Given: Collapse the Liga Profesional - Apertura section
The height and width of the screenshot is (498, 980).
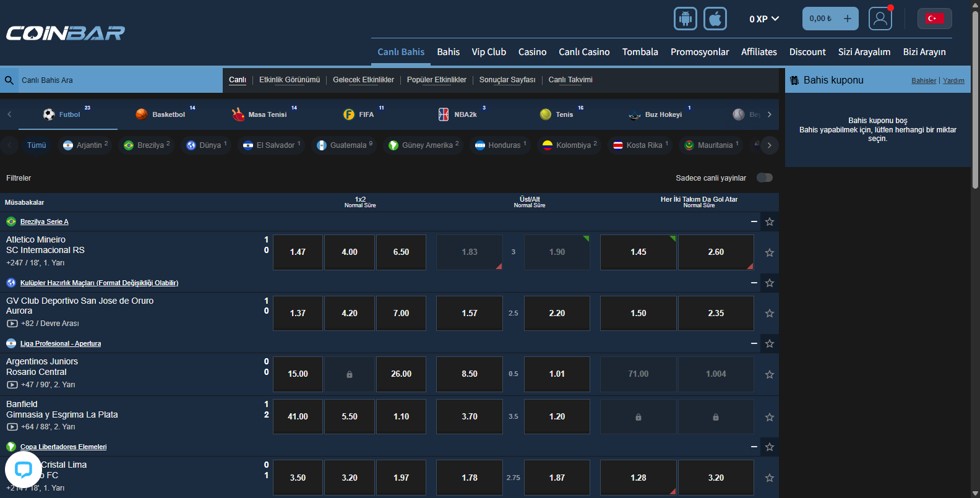Looking at the screenshot, I should [754, 343].
